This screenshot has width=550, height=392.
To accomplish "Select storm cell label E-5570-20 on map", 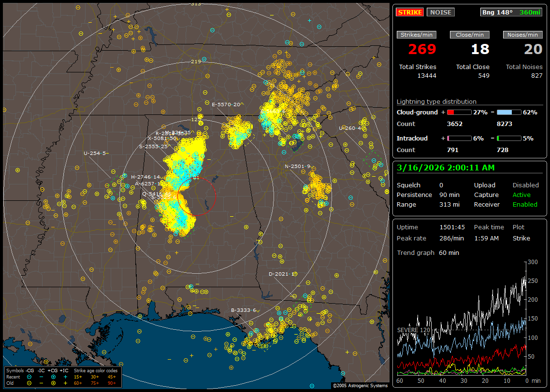I will point(226,104).
